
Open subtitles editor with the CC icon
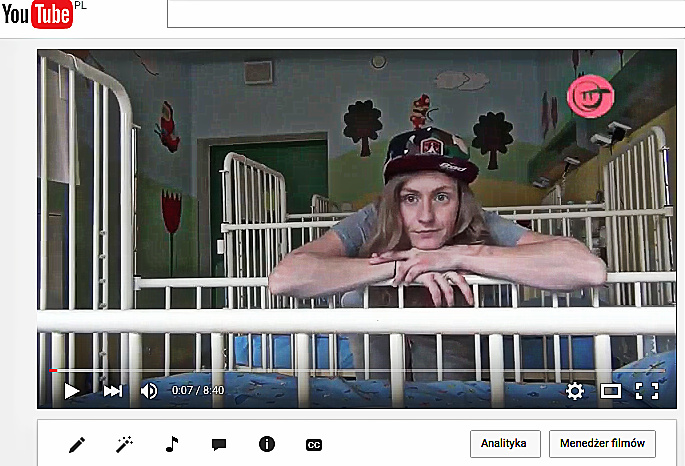point(314,444)
